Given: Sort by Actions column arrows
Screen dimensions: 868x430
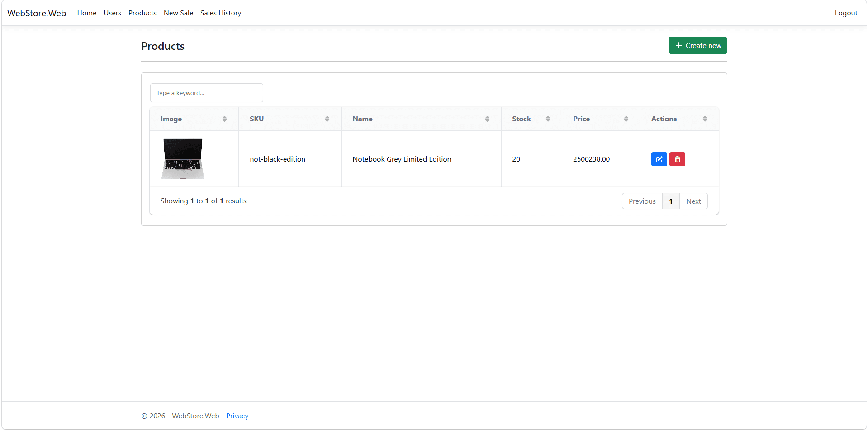Looking at the screenshot, I should tap(705, 119).
